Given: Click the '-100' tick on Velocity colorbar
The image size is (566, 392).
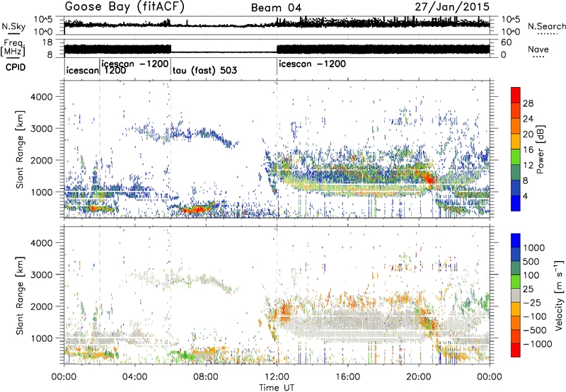Looking at the screenshot, I should pyautogui.click(x=535, y=316).
